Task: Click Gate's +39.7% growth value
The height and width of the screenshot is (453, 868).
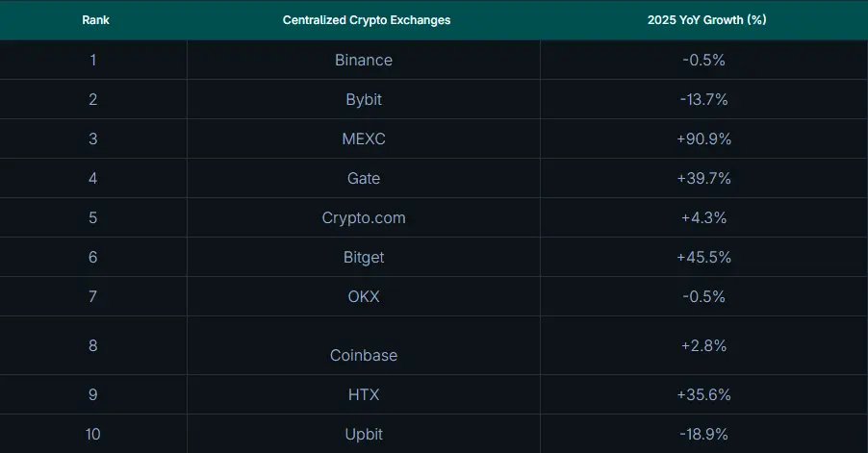Action: coord(703,178)
